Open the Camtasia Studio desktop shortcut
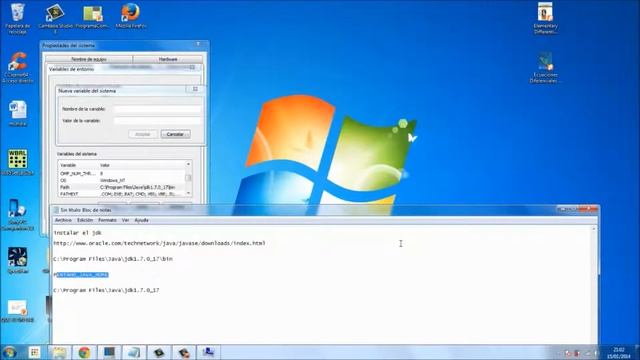This screenshot has height=360, width=640. point(55,18)
